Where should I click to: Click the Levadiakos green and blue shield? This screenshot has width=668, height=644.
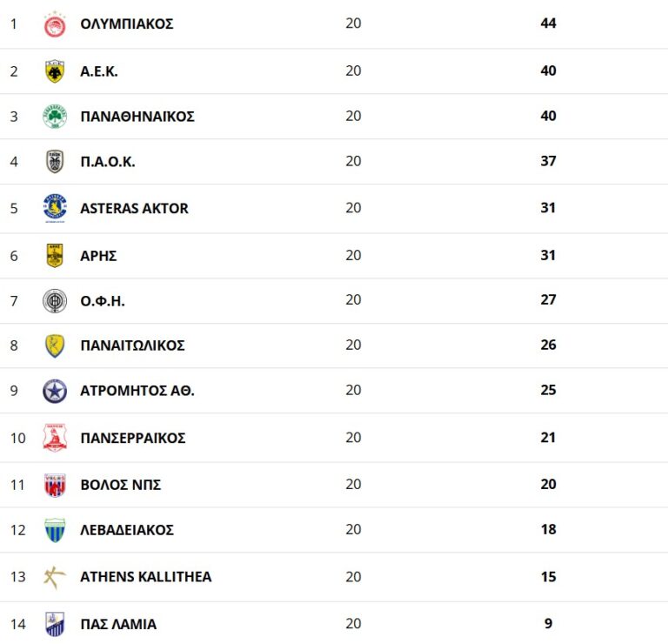click(55, 530)
